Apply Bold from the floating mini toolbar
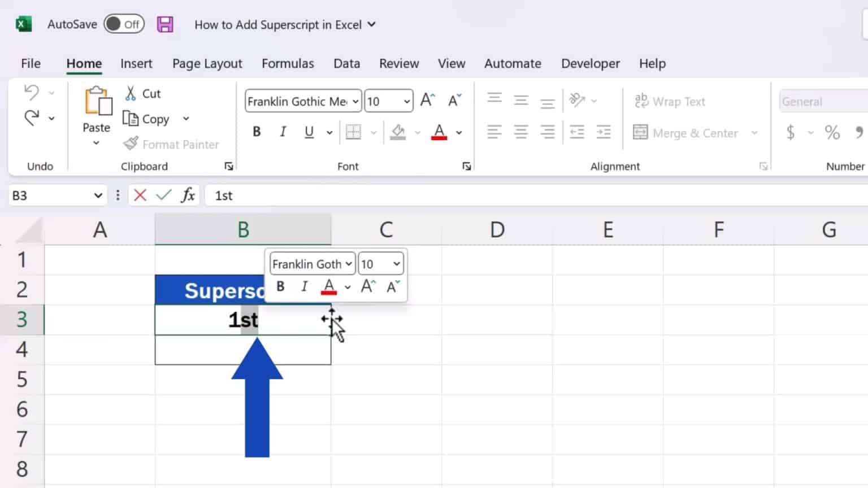 tap(280, 286)
